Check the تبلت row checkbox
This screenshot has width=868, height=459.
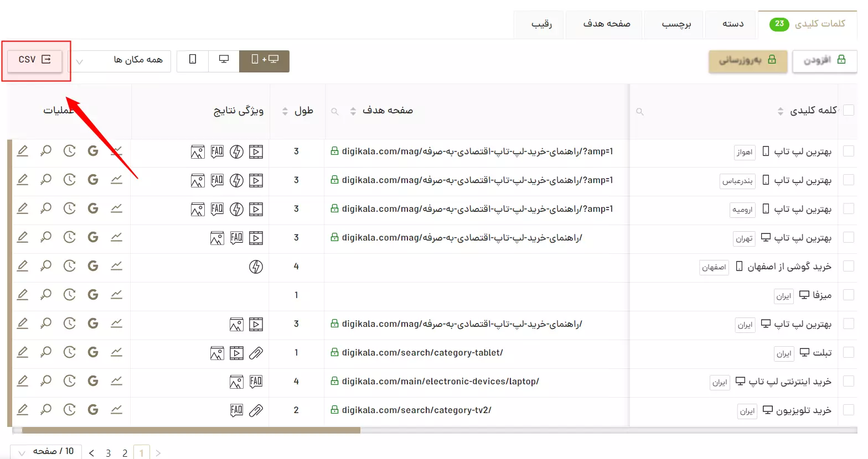coord(848,352)
